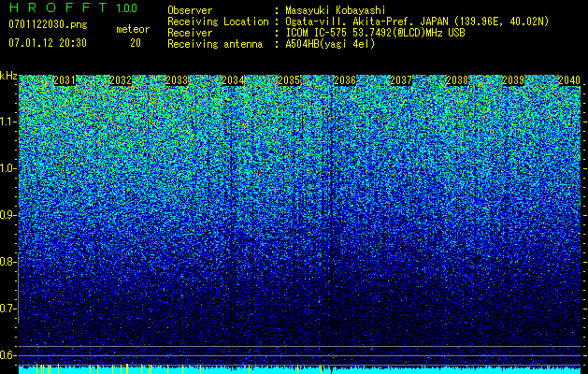This screenshot has width=588, height=374.
Task: Click the meteor label
Action: (x=133, y=29)
